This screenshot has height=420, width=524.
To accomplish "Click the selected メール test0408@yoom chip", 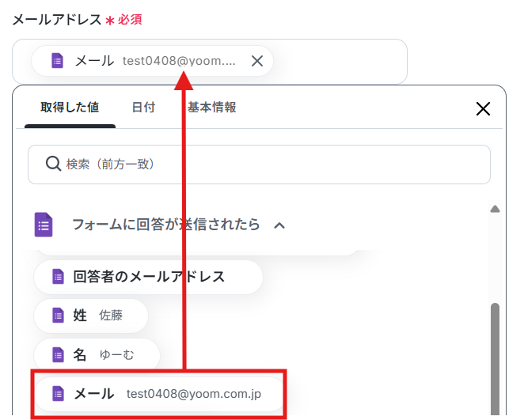I will click(x=152, y=61).
